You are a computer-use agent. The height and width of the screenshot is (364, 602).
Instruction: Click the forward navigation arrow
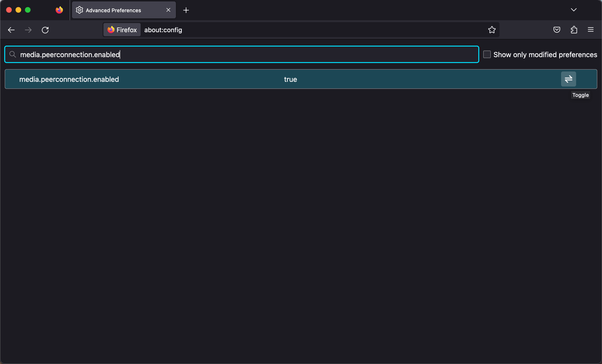28,30
